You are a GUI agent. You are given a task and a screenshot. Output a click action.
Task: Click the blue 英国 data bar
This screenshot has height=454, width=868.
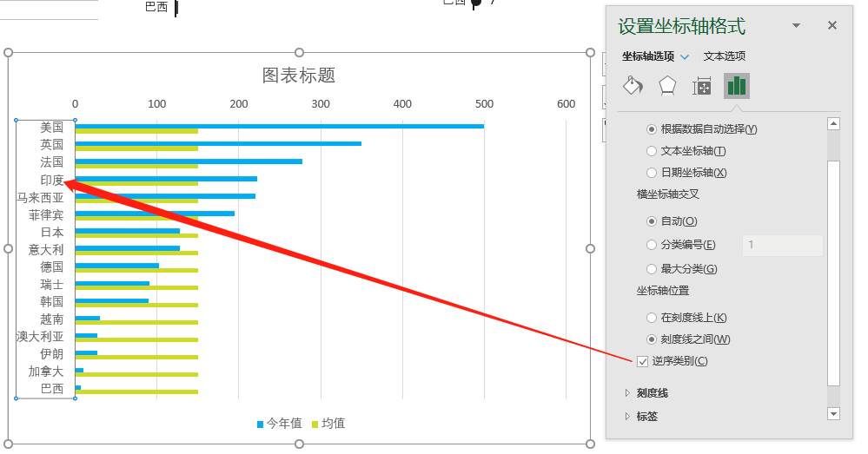click(x=218, y=144)
